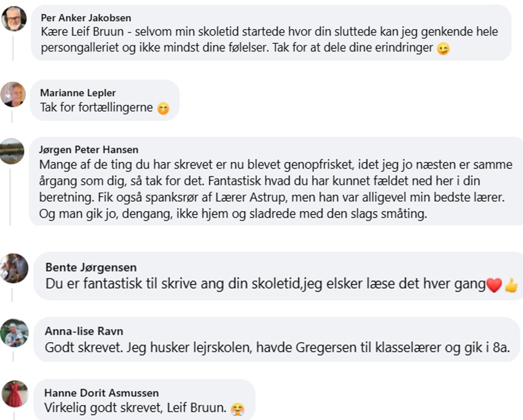The image size is (523, 420).
Task: Click Hanne Dorit Asmussen's name
Action: pos(101,393)
